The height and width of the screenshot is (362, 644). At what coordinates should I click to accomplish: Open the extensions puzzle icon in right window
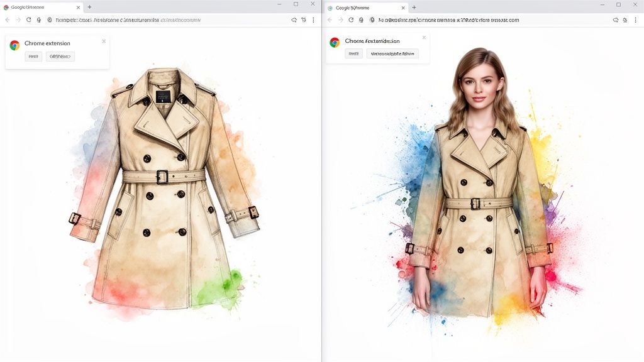(x=625, y=19)
